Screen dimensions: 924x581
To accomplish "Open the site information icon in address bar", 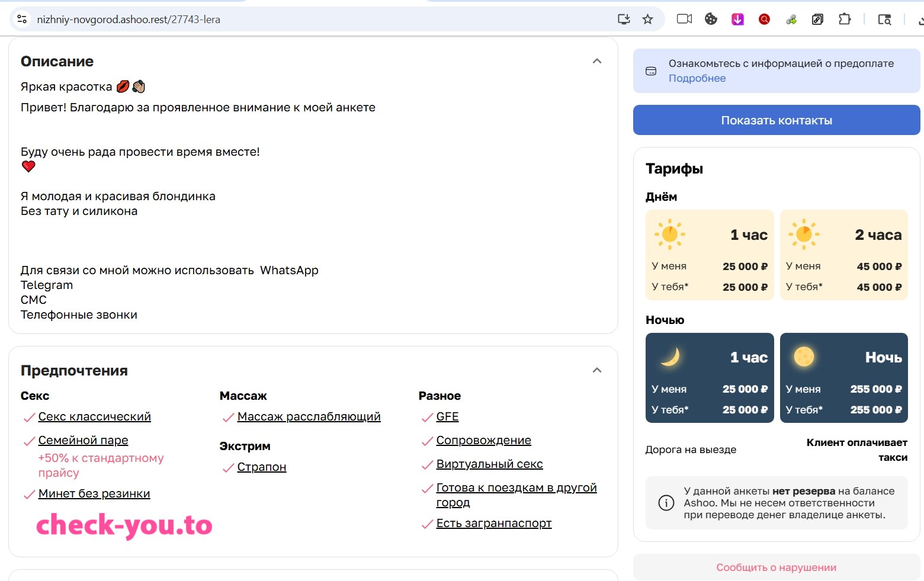I will (22, 20).
